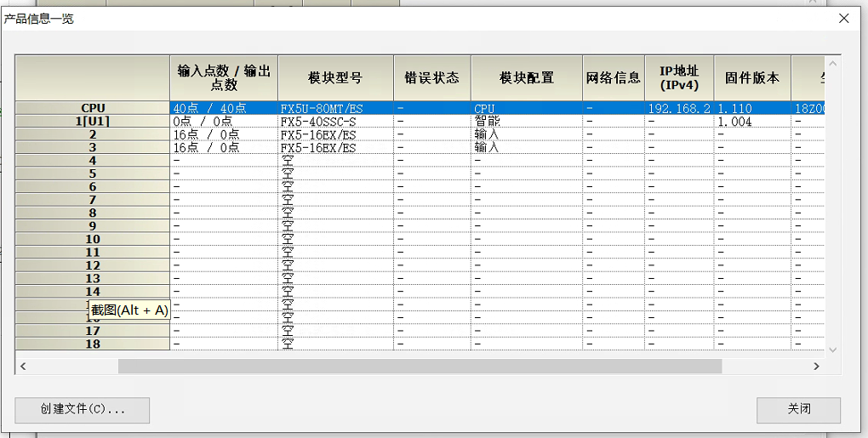Click the 输入点数 / 输出点数 column header
Screen dimensions: 868x438
(x=223, y=78)
